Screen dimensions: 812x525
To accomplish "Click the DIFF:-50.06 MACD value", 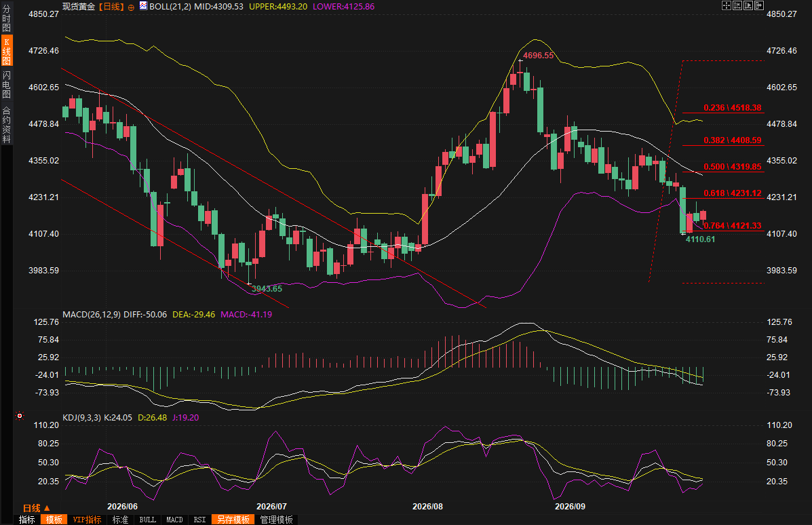I will [x=145, y=314].
